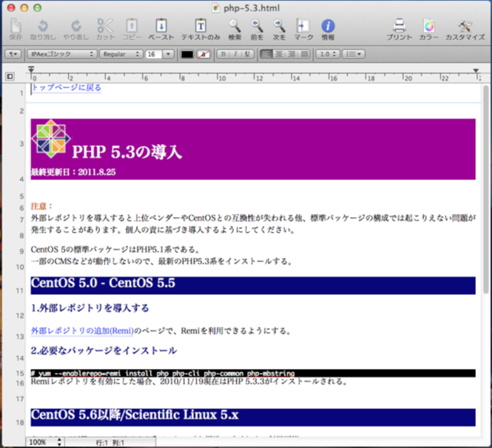Viewport: 492px width, 448px height.
Task: Toggle bold formatting button
Action: (223, 54)
